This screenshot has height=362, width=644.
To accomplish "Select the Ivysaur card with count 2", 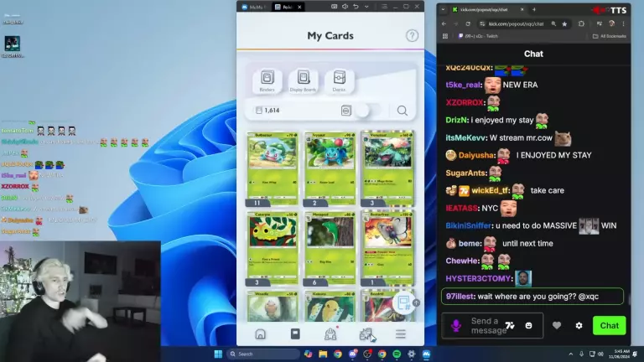I will pos(330,168).
